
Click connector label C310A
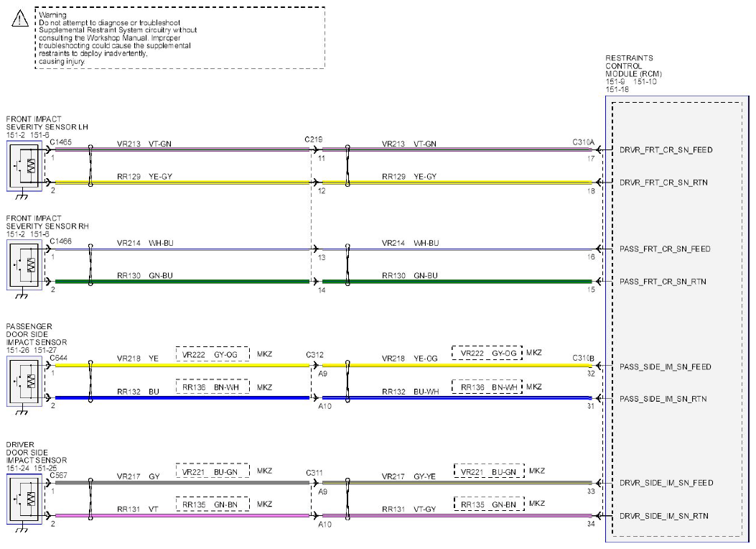point(584,142)
